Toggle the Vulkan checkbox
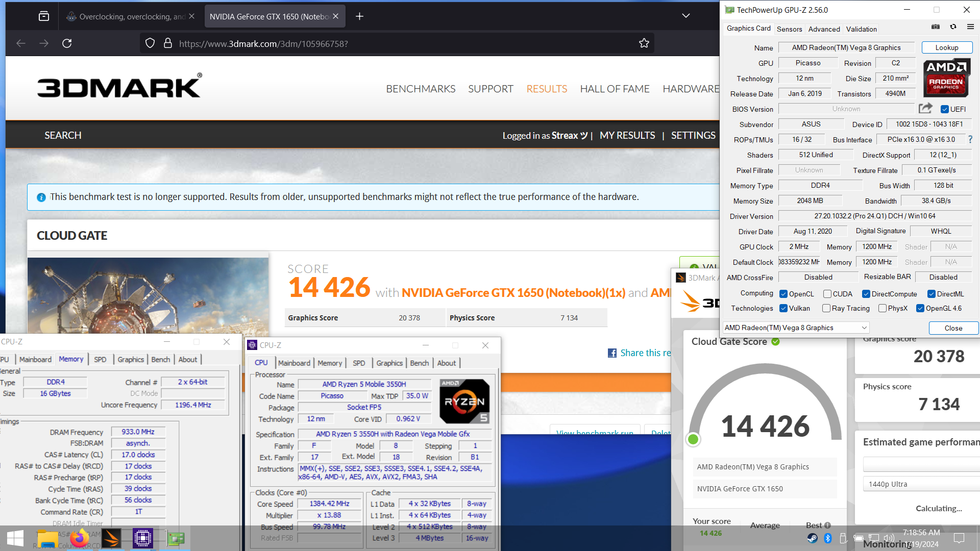Screen dimensions: 980x551 pyautogui.click(x=783, y=308)
